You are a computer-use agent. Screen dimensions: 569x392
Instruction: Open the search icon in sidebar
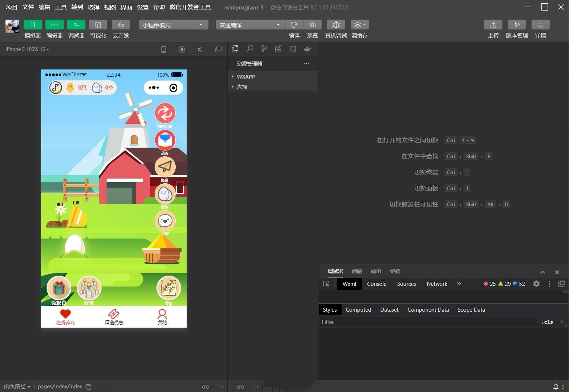[x=250, y=49]
